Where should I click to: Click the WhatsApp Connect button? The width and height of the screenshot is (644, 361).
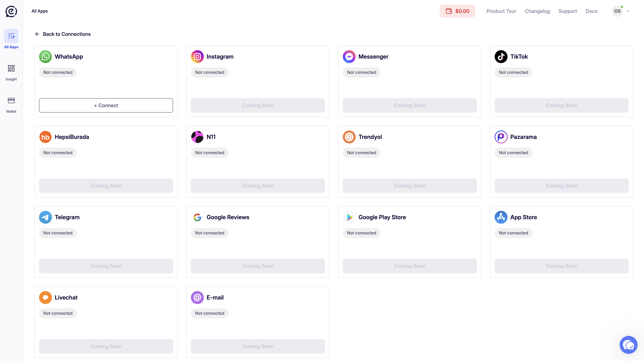106,105
